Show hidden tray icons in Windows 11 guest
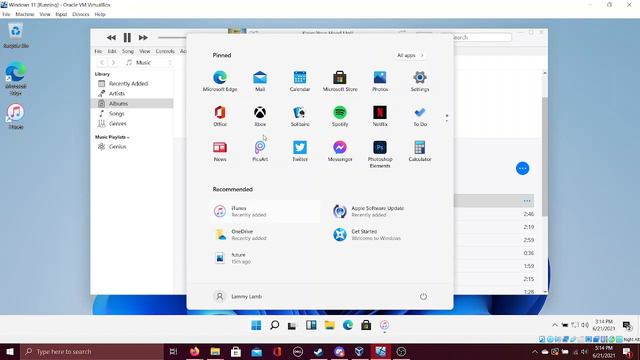This screenshot has width=640, height=360. (554, 325)
